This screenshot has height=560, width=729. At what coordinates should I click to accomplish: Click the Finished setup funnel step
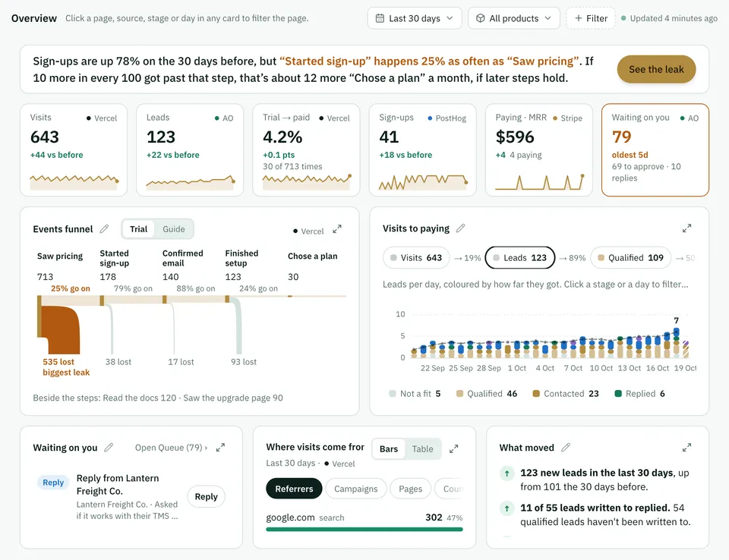coord(241,258)
